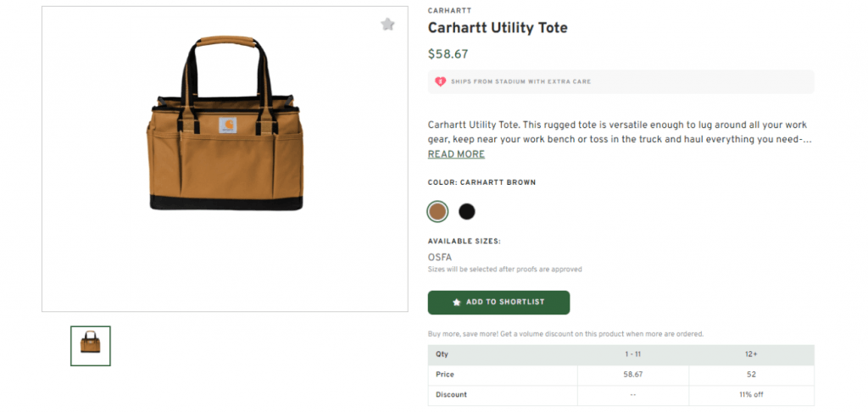Open the READ MORE description link

pos(456,154)
